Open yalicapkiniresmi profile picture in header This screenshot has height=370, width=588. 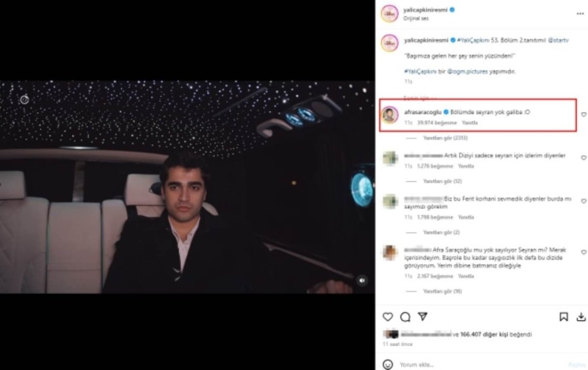[x=389, y=14]
